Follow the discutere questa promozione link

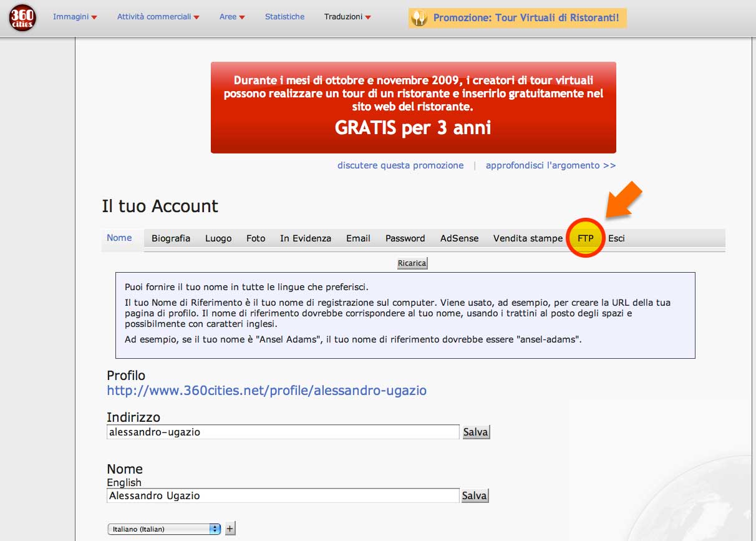(x=400, y=165)
